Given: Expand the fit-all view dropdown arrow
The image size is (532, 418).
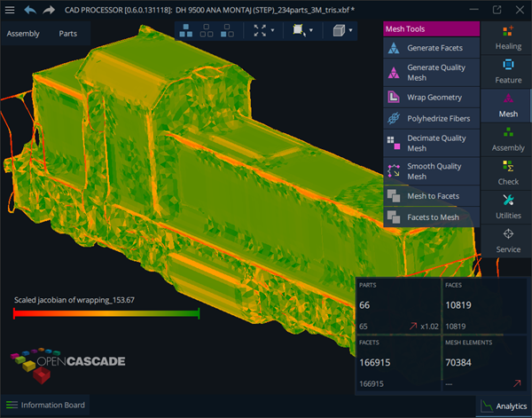Looking at the screenshot, I should click(271, 30).
